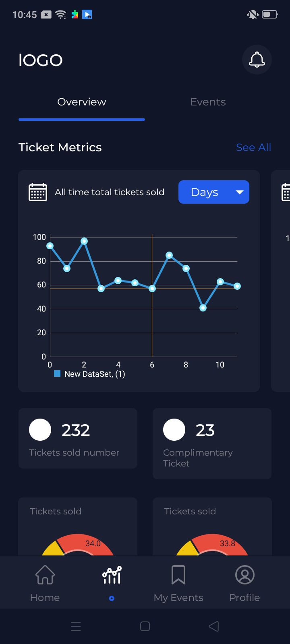Open the Profile person icon
Screen dimensions: 290x644
[244, 575]
